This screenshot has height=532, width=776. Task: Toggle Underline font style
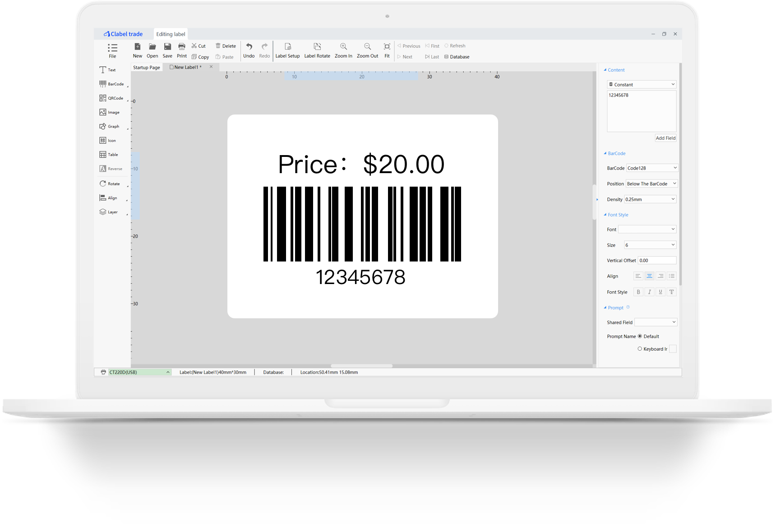point(661,292)
